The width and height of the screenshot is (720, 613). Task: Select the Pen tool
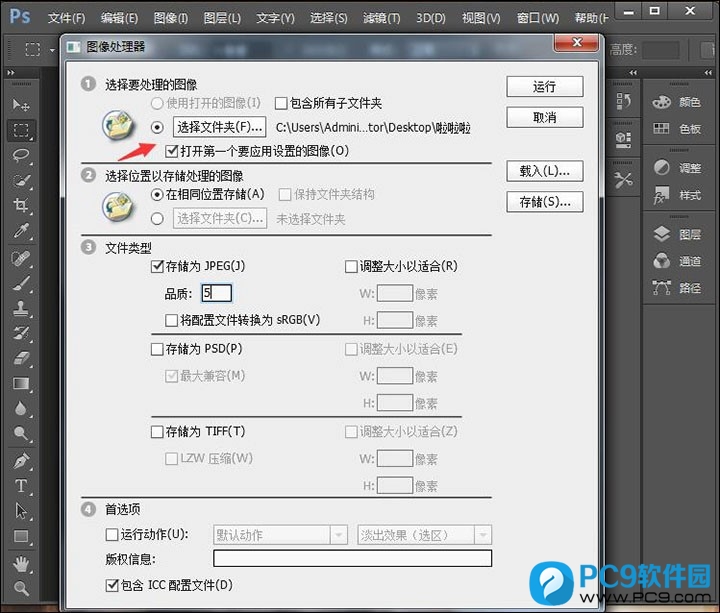click(x=21, y=461)
